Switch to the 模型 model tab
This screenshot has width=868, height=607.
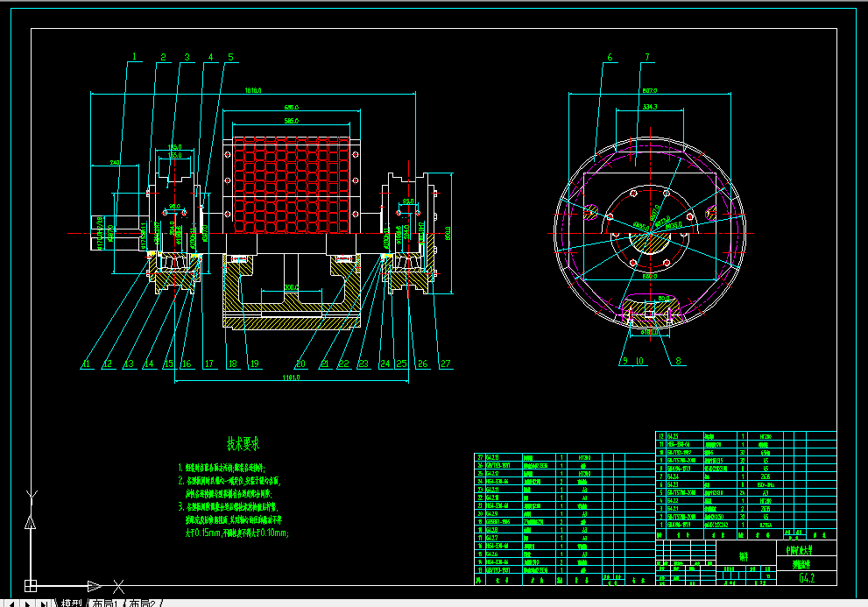(x=72, y=603)
